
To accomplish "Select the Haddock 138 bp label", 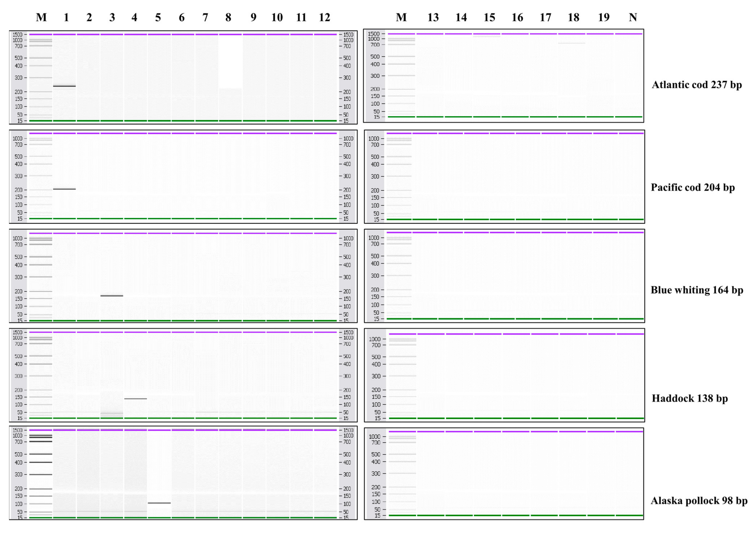I will pyautogui.click(x=690, y=398).
